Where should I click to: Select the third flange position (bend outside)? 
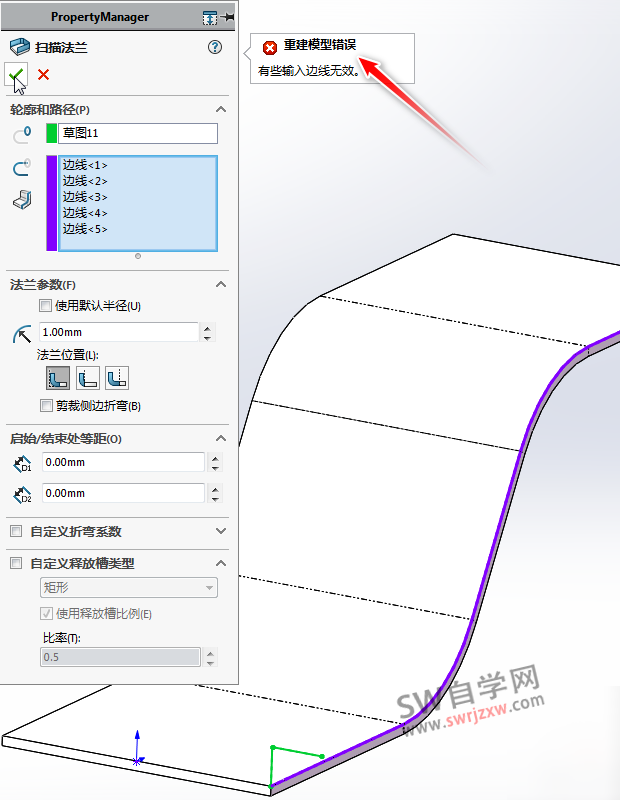(117, 378)
